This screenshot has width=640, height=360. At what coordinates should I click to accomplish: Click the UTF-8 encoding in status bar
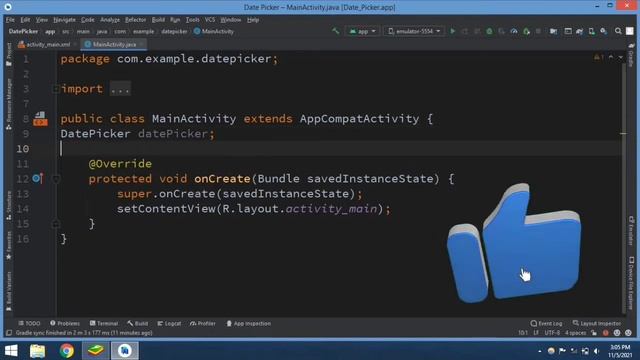coord(552,333)
